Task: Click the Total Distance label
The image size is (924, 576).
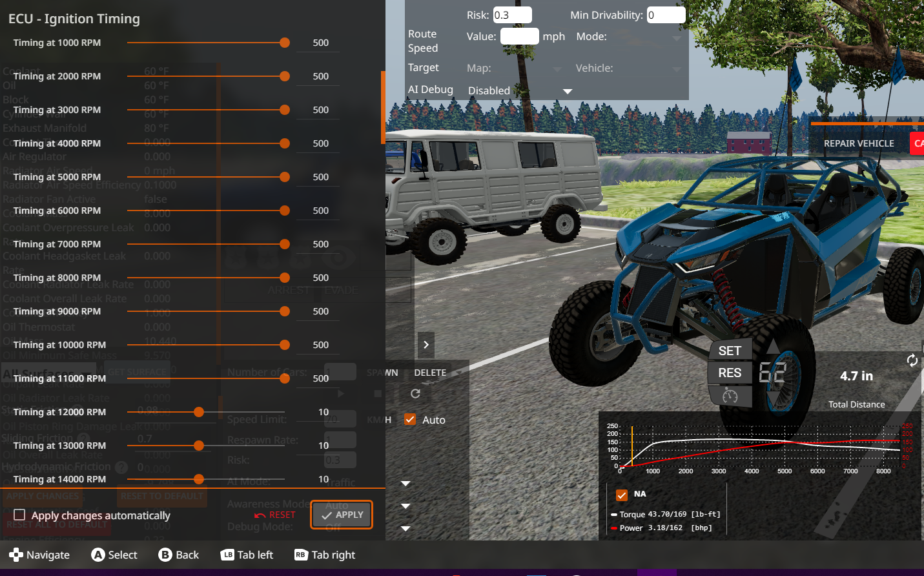Action: tap(857, 404)
